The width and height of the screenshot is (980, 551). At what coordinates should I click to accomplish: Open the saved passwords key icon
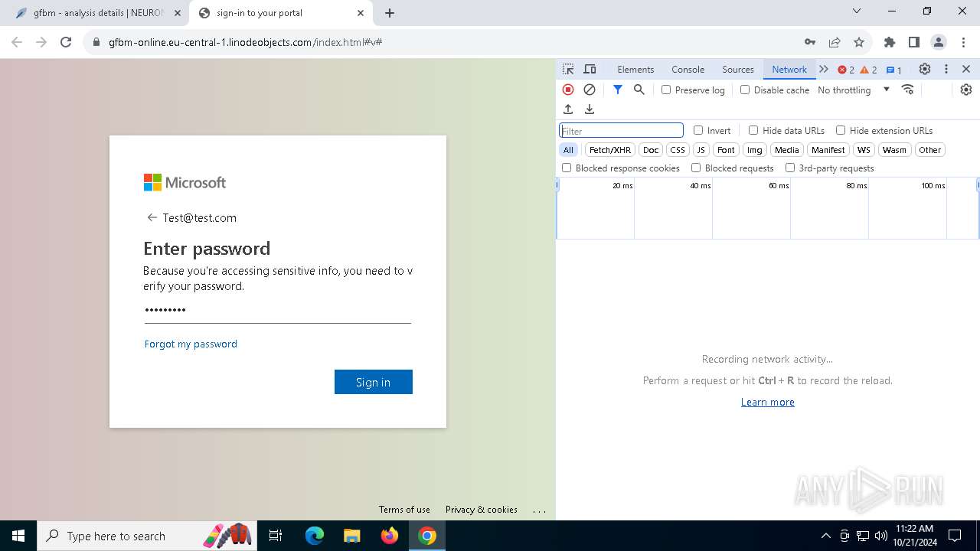(x=810, y=42)
